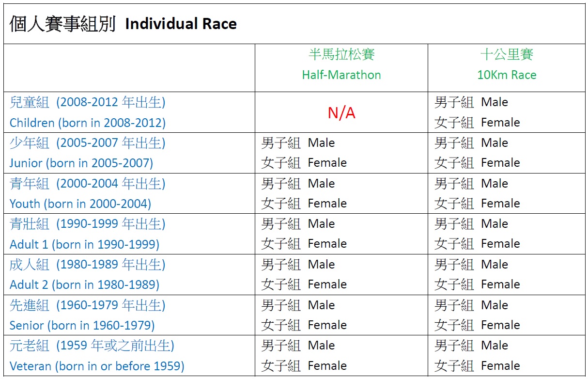588x379 pixels.
Task: Click the red N/A cell
Action: pyautogui.click(x=341, y=113)
